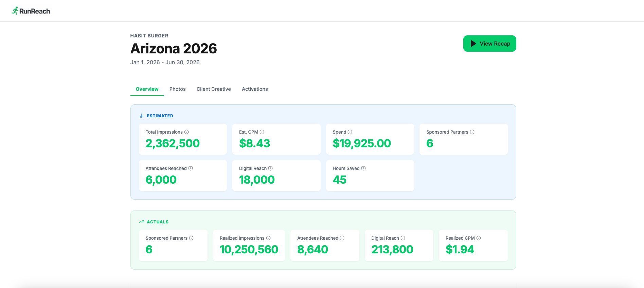This screenshot has width=644, height=288.
Task: Click info icon by Estimated Attendees Reached
Action: tap(191, 168)
